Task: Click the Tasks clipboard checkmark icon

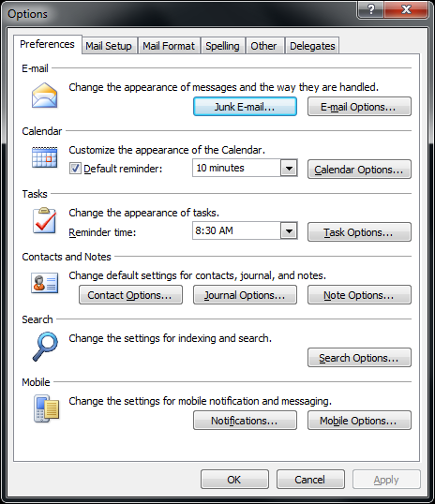Action: 44,220
